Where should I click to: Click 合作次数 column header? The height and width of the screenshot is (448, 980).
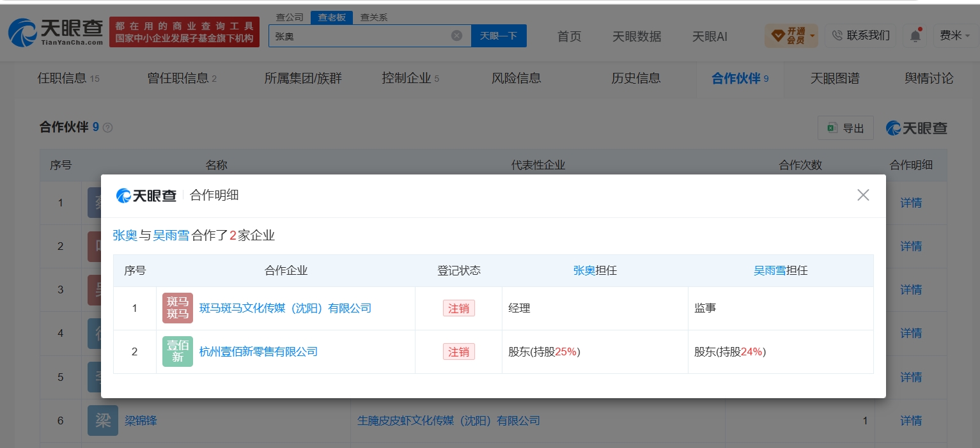pyautogui.click(x=800, y=165)
